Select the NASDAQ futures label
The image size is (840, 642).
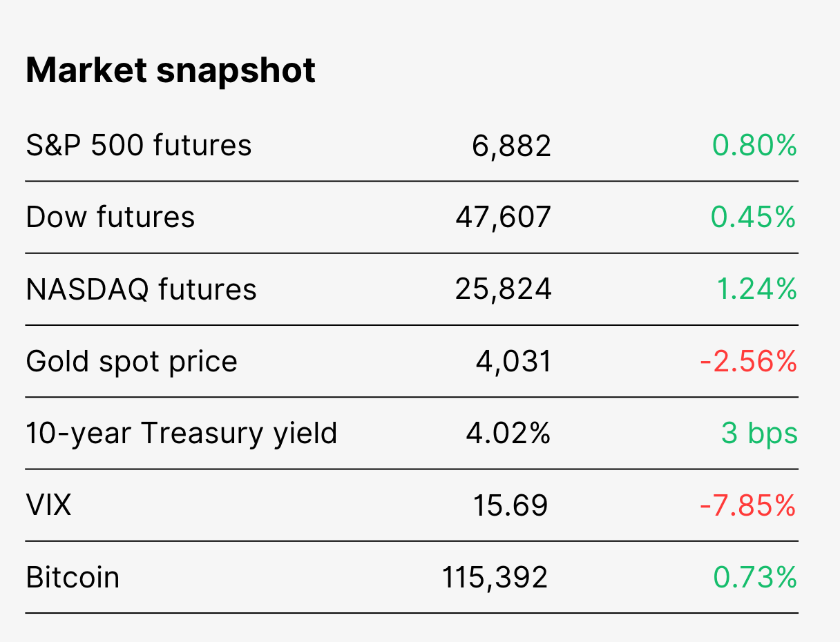[x=141, y=290]
